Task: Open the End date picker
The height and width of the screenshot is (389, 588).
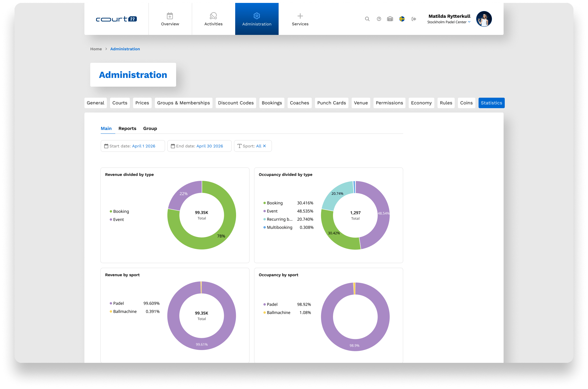Action: coord(199,146)
